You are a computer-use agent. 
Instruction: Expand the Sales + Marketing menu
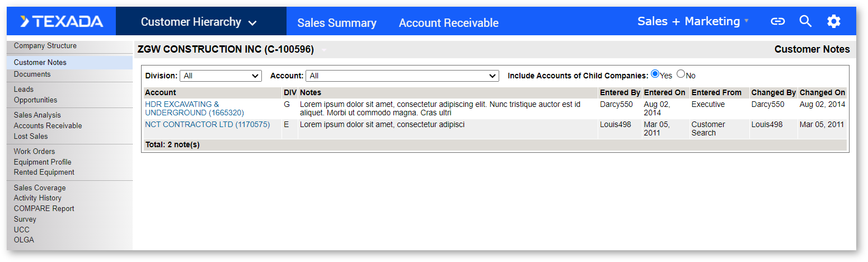click(693, 21)
